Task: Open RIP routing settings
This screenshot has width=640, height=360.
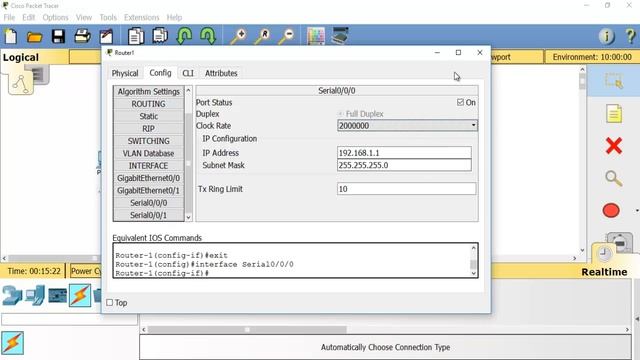Action: point(149,129)
